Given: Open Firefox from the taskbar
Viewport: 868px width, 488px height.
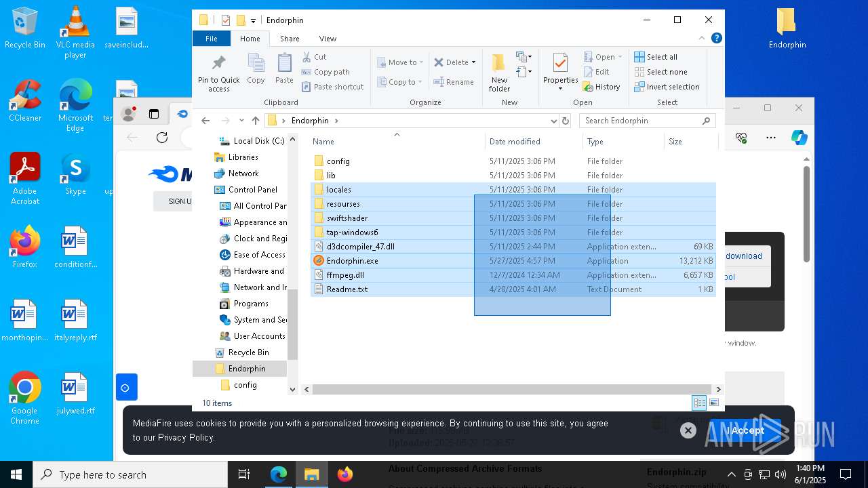Looking at the screenshot, I should (x=345, y=474).
